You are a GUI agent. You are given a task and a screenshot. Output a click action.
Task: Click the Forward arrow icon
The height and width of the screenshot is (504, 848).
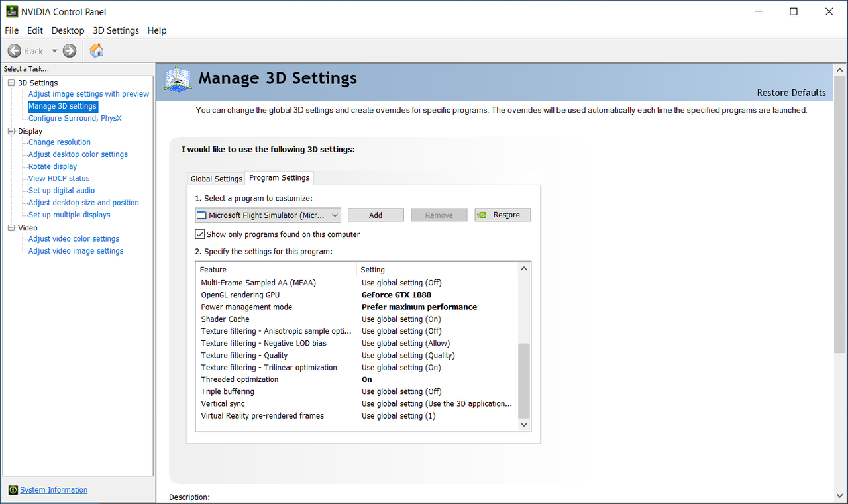pyautogui.click(x=70, y=51)
